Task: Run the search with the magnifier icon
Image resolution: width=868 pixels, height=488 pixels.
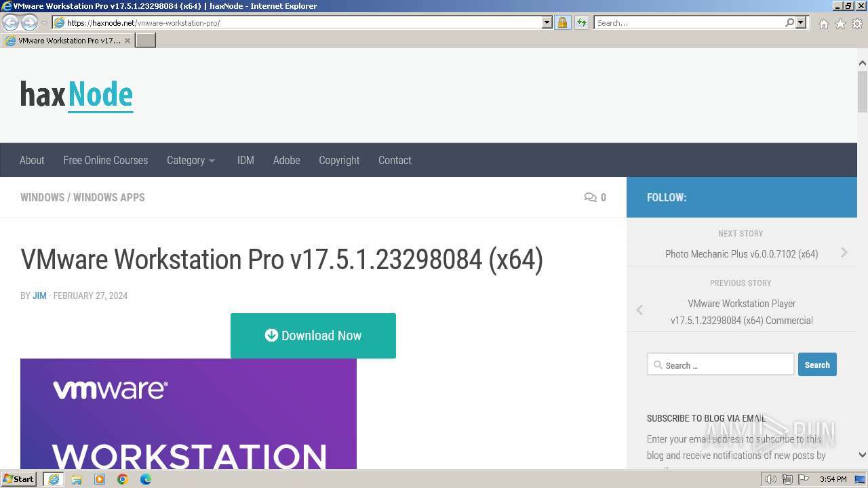Action: 789,23
